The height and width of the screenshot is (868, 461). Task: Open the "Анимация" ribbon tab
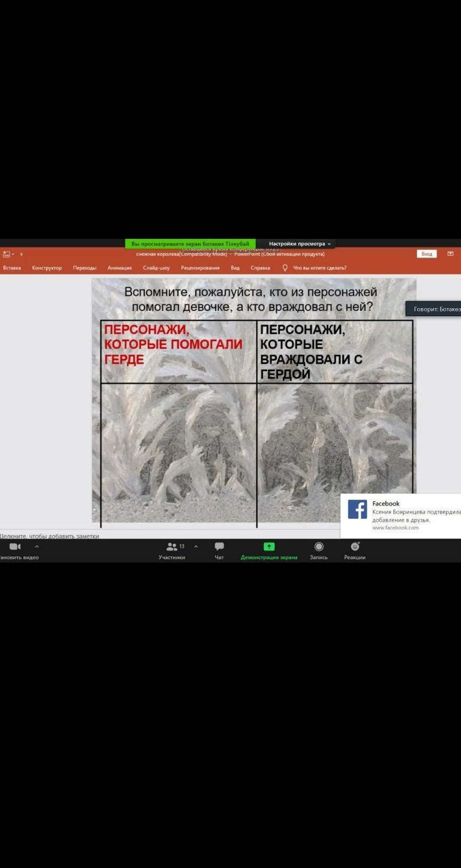click(x=120, y=268)
